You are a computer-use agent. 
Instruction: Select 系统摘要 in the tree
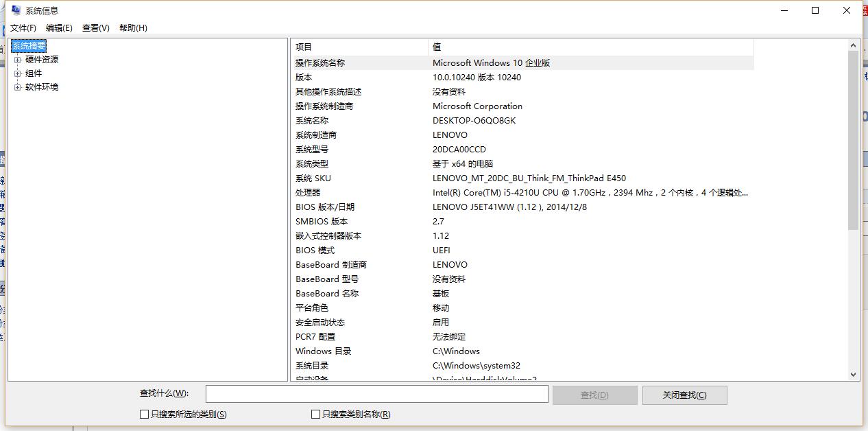pos(29,46)
